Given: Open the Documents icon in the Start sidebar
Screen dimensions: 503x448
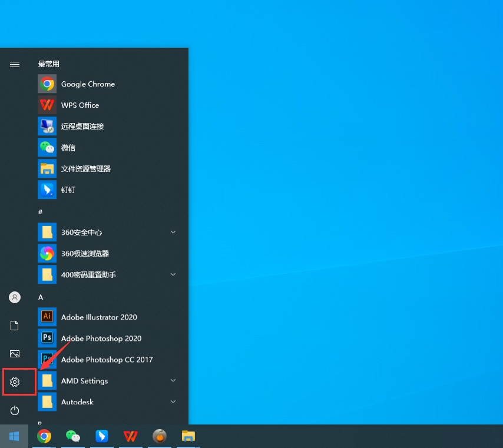Looking at the screenshot, I should click(14, 325).
